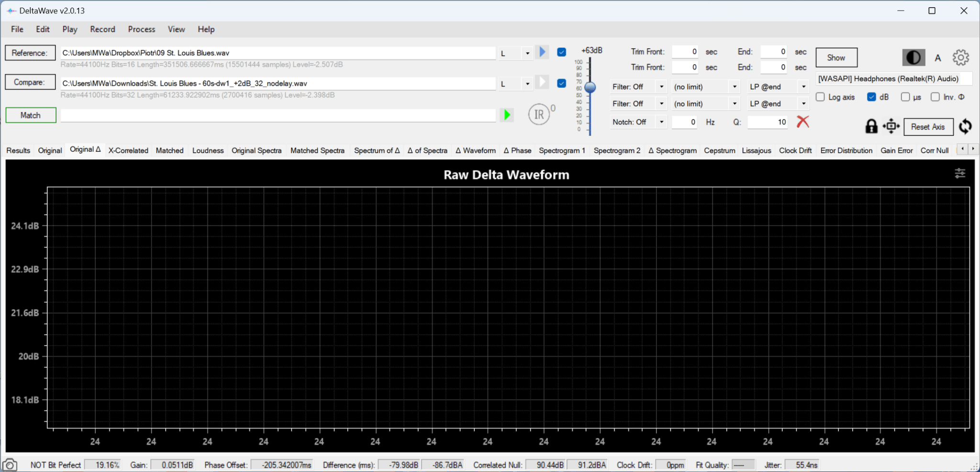The image size is (980, 472).
Task: Open the Edit menu
Action: [43, 29]
